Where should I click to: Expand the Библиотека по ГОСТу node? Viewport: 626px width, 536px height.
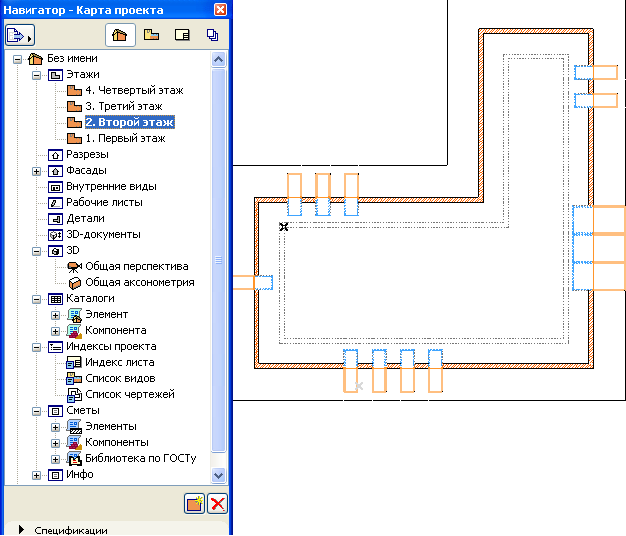pos(56,458)
